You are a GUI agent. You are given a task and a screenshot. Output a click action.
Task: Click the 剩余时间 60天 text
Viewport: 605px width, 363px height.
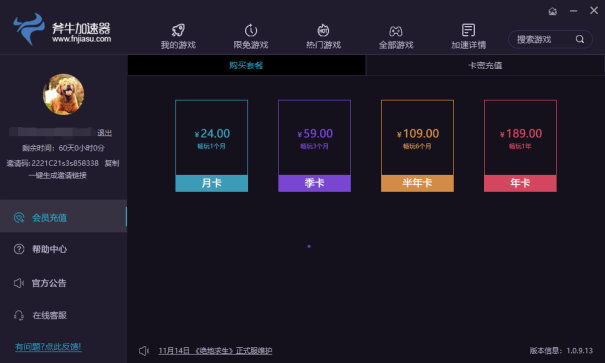pos(63,148)
